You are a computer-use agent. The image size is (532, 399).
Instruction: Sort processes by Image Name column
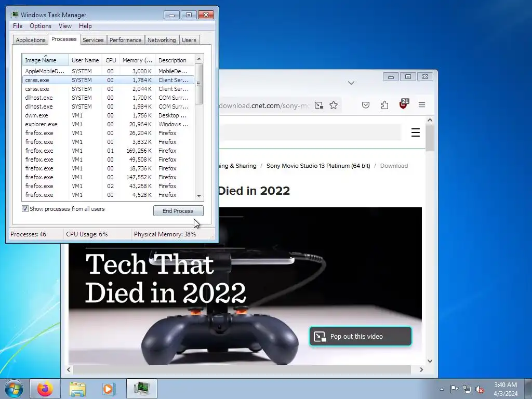[x=46, y=60]
